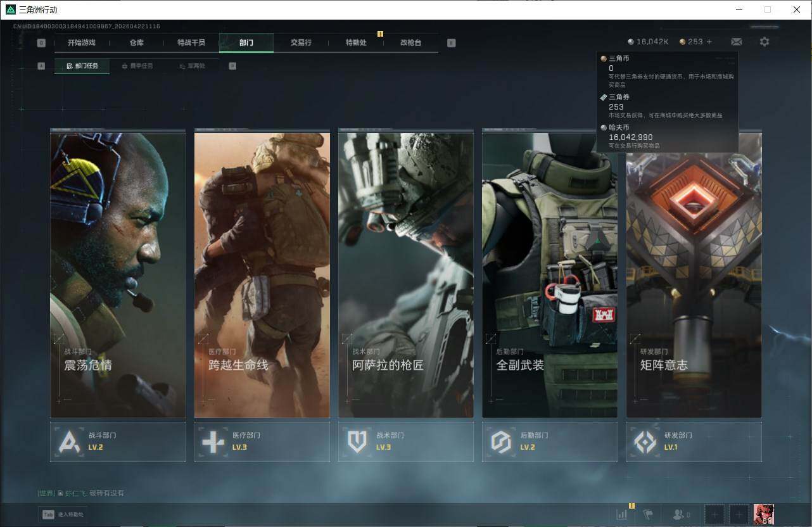Click the 战术部门 shield emblem icon

[357, 441]
